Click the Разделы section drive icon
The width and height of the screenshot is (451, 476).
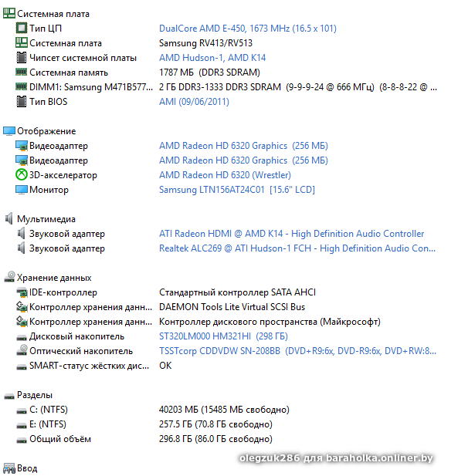(x=9, y=396)
